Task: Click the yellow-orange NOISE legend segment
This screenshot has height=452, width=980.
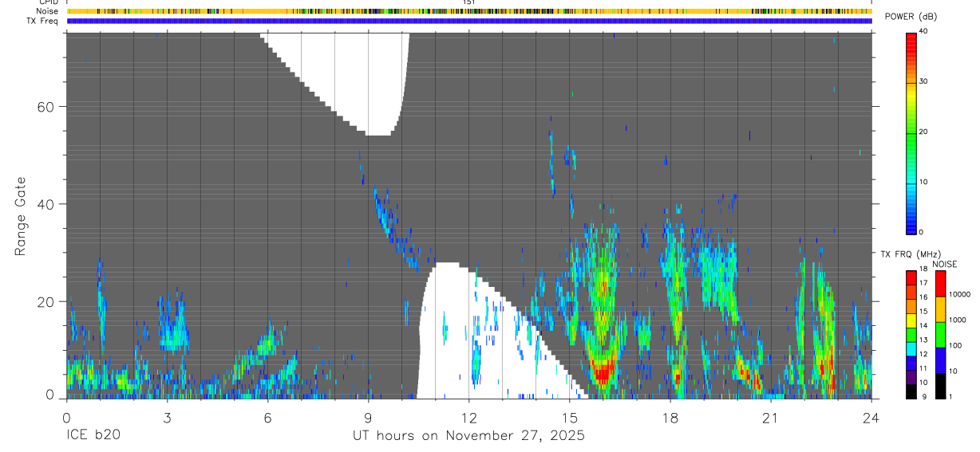Action: [x=941, y=309]
